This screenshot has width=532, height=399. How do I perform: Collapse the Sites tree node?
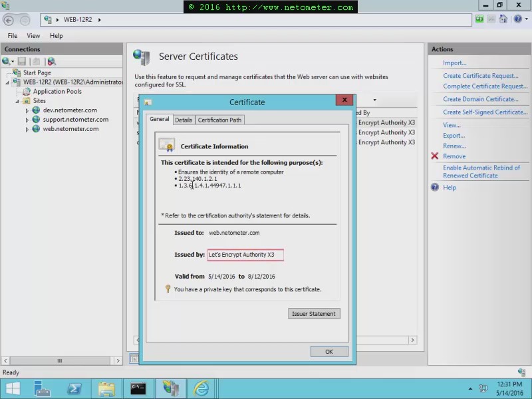[17, 102]
